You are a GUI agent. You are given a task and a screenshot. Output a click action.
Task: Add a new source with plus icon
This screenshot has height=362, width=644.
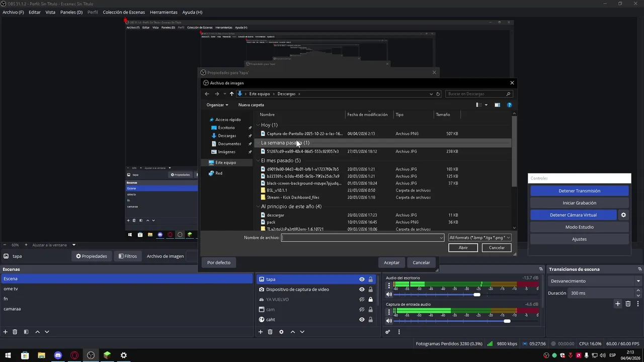(x=261, y=332)
